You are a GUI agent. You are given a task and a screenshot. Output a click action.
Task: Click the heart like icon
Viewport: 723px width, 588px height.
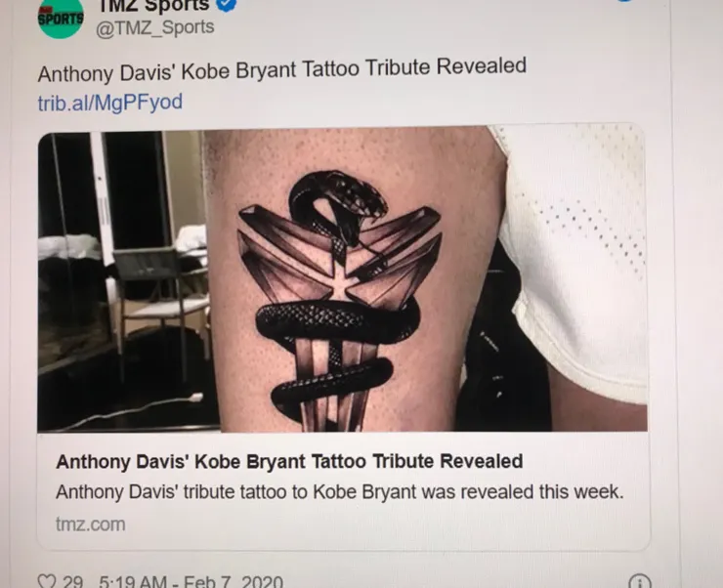[x=46, y=581]
